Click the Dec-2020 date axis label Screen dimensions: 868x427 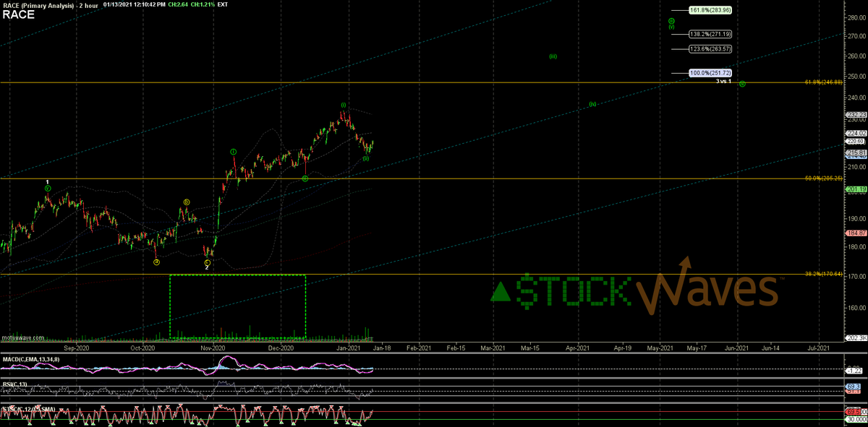[x=280, y=348]
